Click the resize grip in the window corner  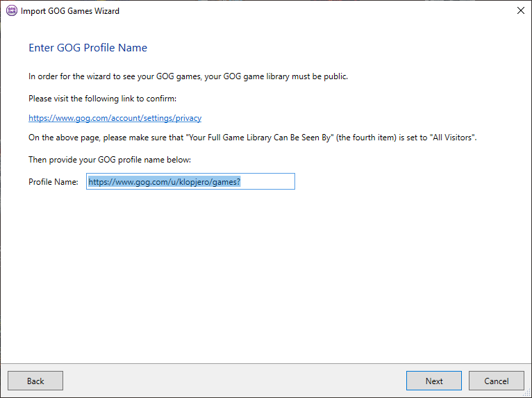(x=527, y=393)
